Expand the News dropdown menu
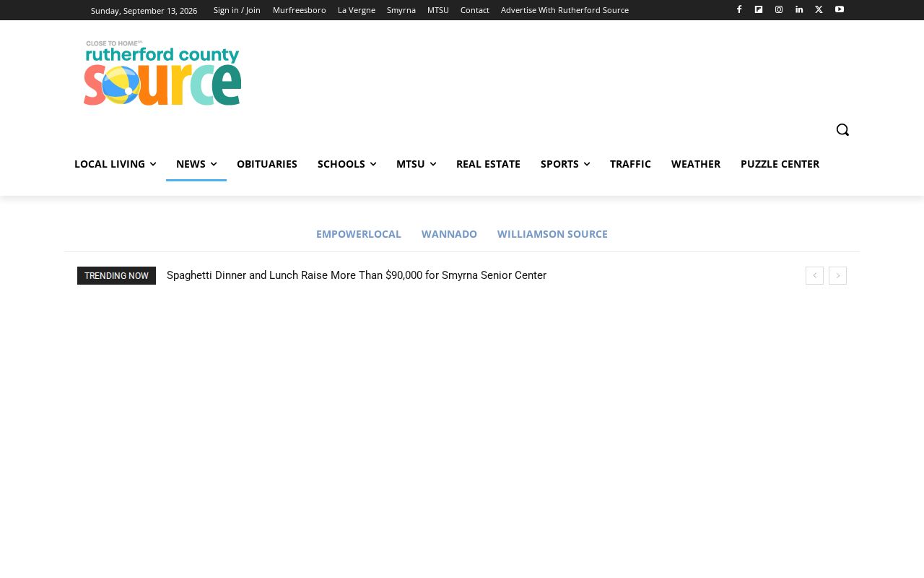Image resolution: width=924 pixels, height=578 pixels. click(196, 164)
